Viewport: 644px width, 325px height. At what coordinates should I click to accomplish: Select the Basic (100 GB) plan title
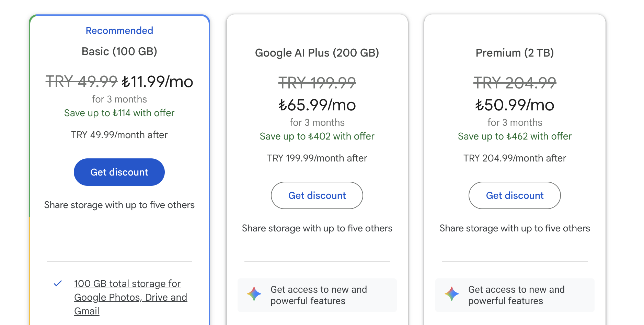tap(119, 51)
